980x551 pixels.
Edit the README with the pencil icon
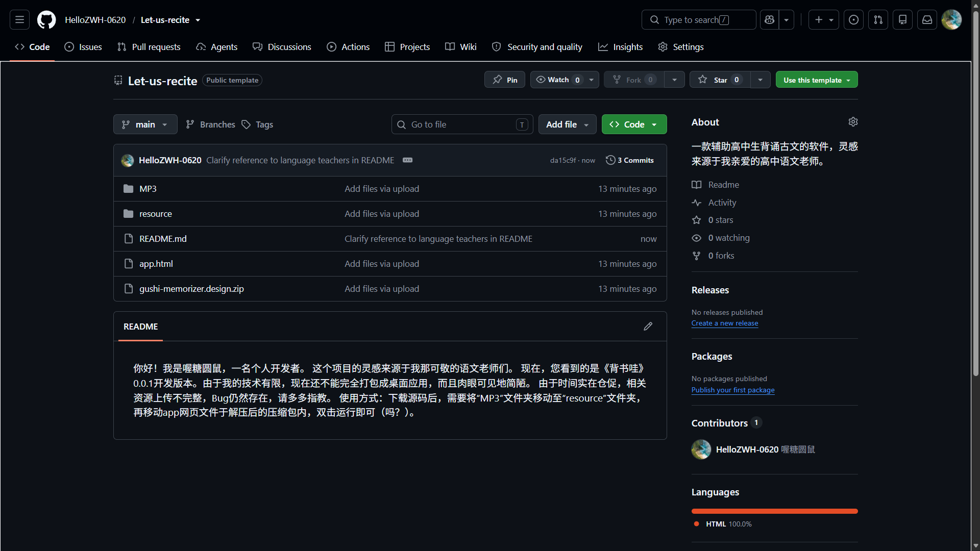tap(648, 327)
